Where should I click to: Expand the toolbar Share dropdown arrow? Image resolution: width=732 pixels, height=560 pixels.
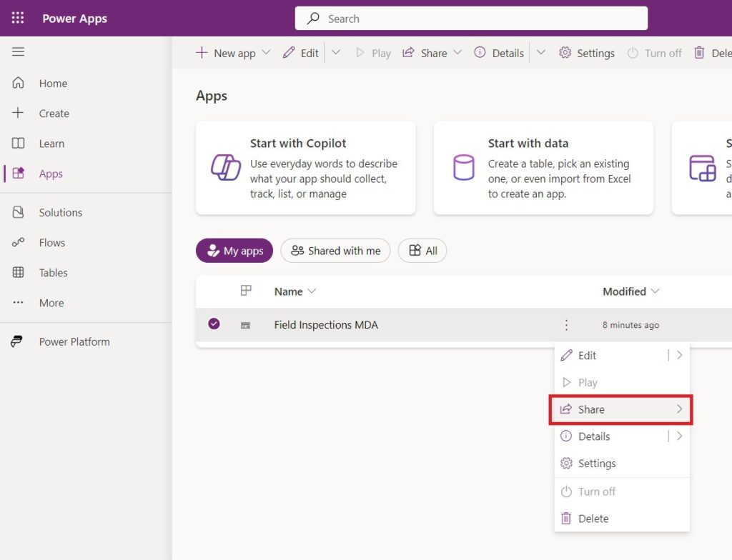click(x=457, y=53)
